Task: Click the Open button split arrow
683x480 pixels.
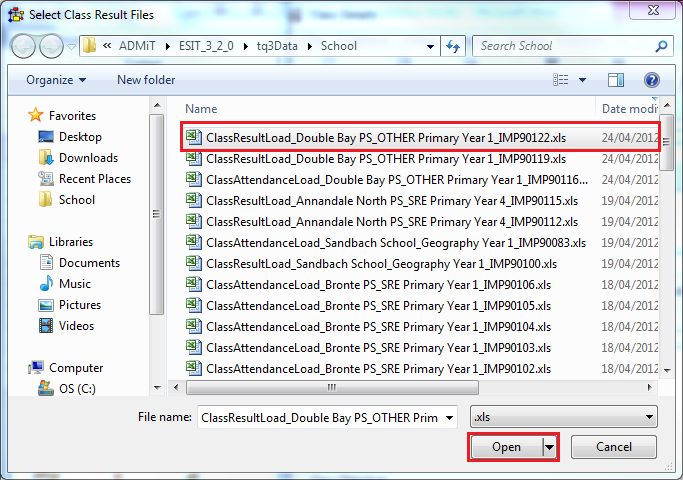Action: (x=548, y=447)
